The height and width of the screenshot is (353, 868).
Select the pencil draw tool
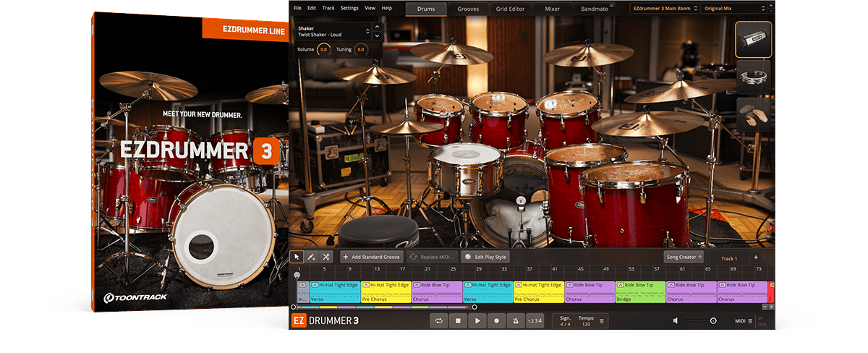[311, 257]
